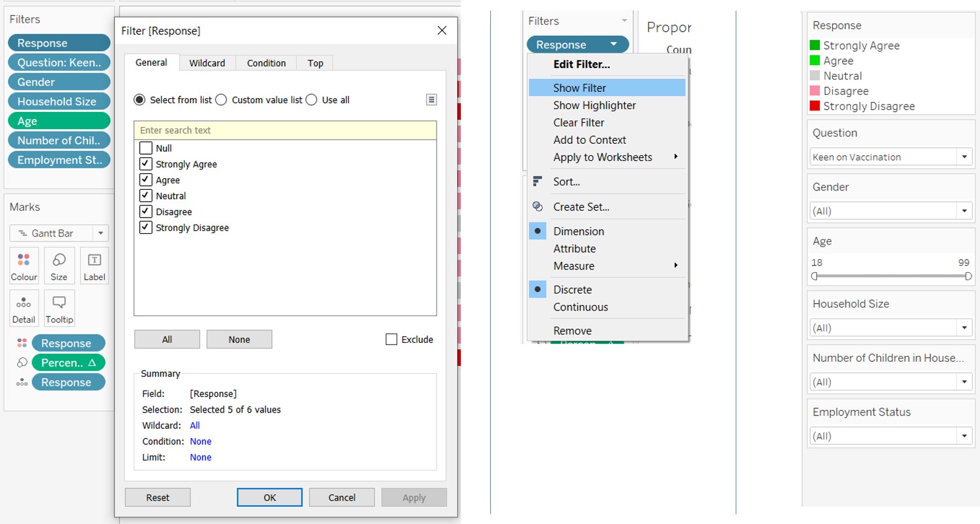Screen dimensions: 980x524
Task: Open the Tooltip mark editor
Action: point(59,308)
